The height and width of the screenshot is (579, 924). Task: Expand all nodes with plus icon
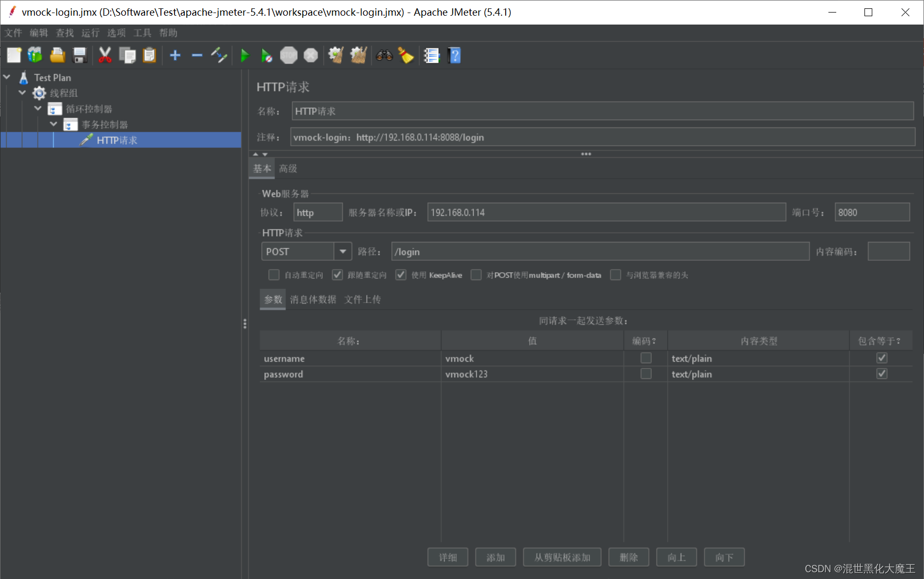pyautogui.click(x=176, y=55)
